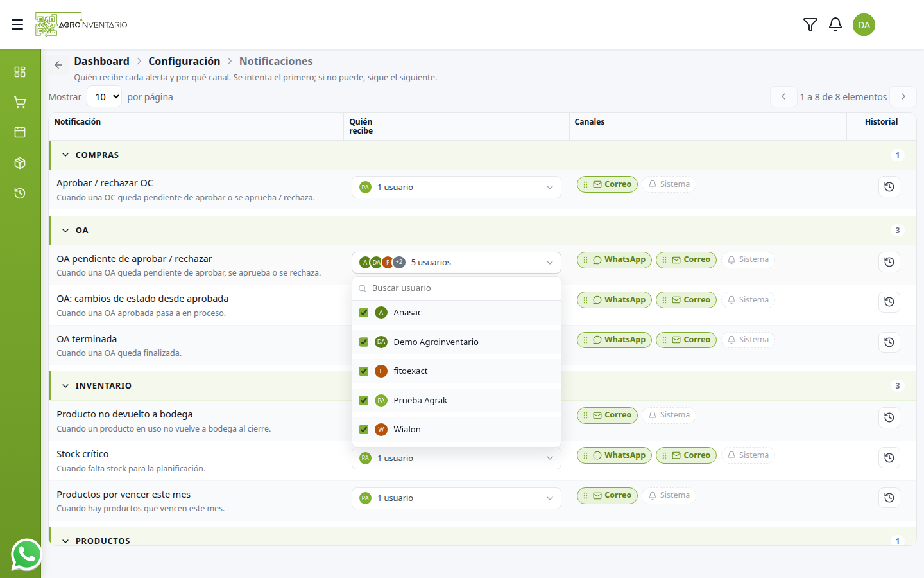Uncheck the Anasac user
Screen dimensions: 924x578
click(x=364, y=313)
